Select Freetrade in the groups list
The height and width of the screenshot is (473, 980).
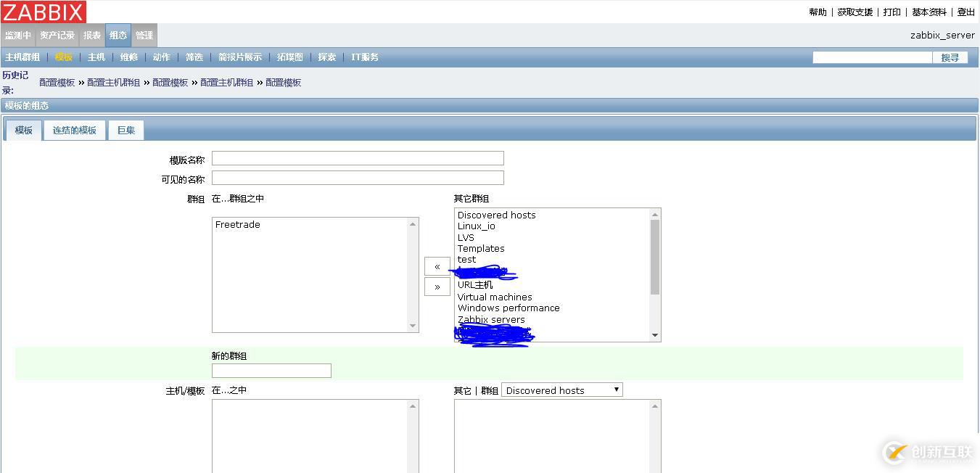pyautogui.click(x=237, y=224)
